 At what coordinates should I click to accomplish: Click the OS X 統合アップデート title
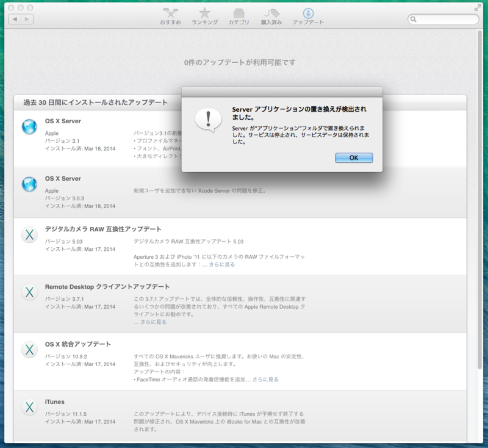[78, 344]
